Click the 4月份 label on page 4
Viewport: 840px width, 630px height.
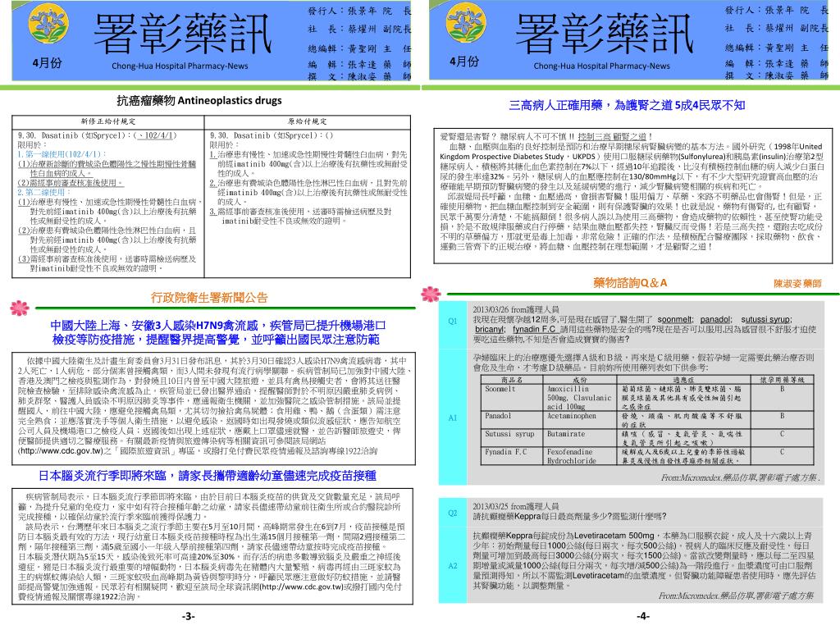pos(464,62)
